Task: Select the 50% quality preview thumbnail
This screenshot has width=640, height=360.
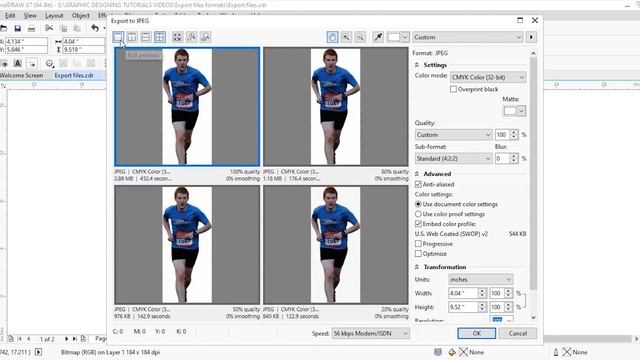Action: (x=187, y=245)
